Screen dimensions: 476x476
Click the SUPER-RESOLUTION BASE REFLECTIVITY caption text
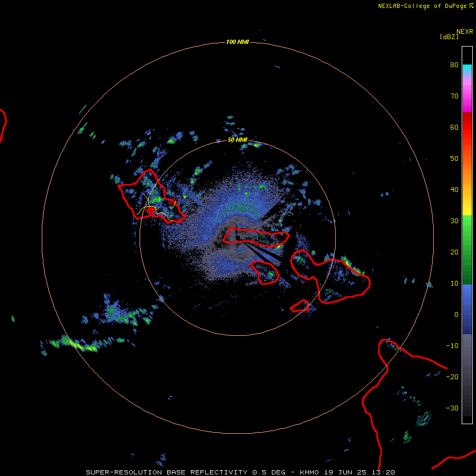[167, 472]
